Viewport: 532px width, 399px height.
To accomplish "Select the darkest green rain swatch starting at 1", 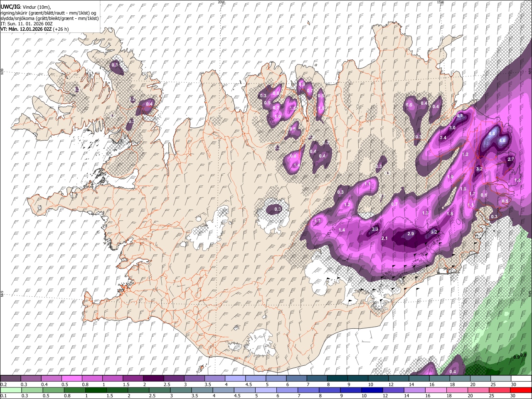I will (96, 390).
